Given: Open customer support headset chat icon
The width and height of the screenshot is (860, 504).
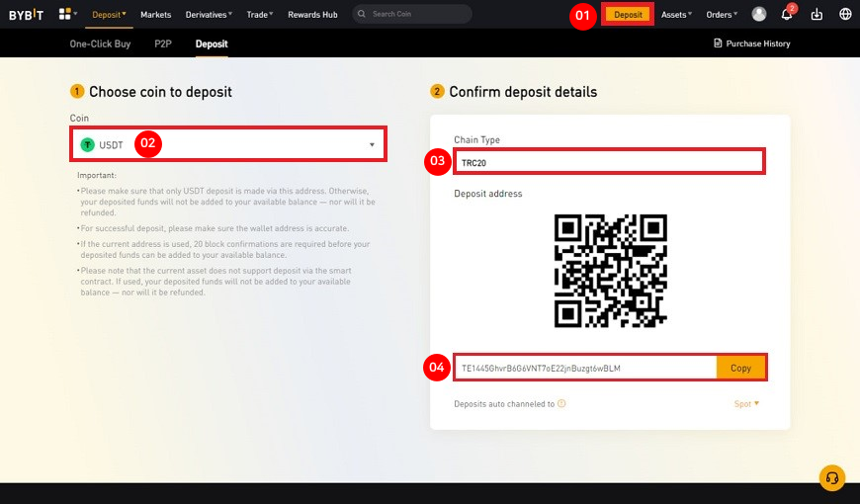Looking at the screenshot, I should [x=832, y=477].
